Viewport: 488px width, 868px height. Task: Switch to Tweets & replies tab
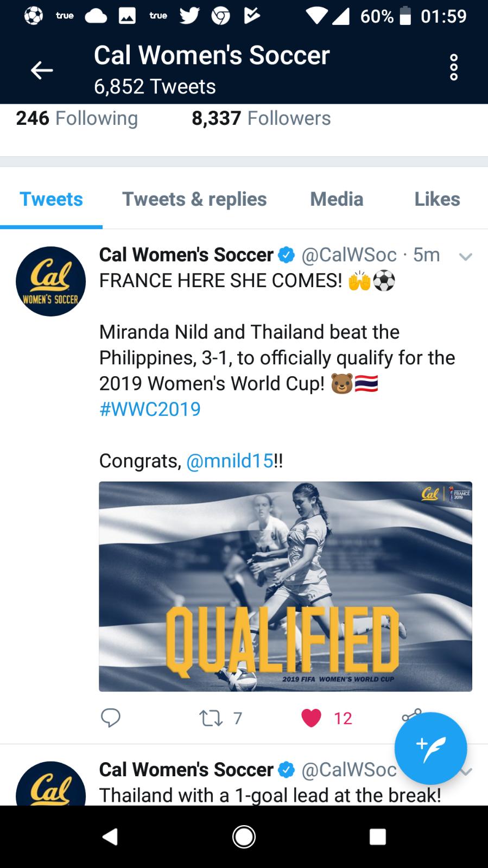pyautogui.click(x=194, y=199)
